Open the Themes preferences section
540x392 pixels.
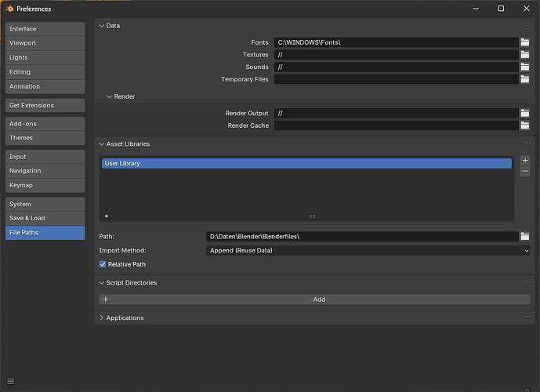tap(45, 138)
